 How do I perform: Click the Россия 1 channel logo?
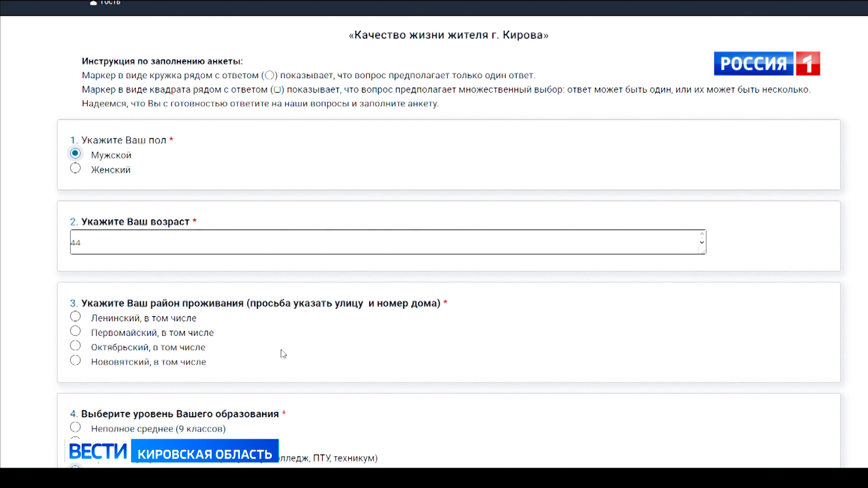766,64
